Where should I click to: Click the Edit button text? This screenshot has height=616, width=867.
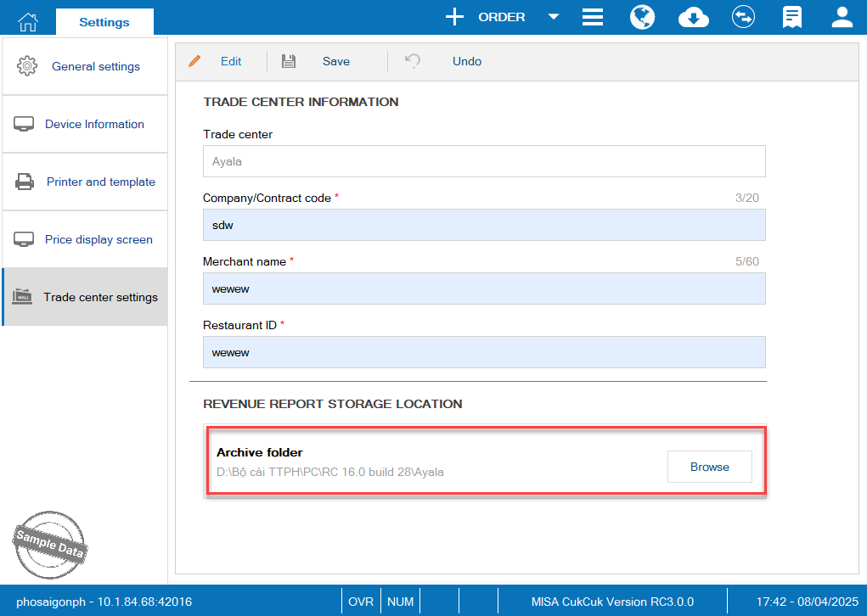click(231, 61)
